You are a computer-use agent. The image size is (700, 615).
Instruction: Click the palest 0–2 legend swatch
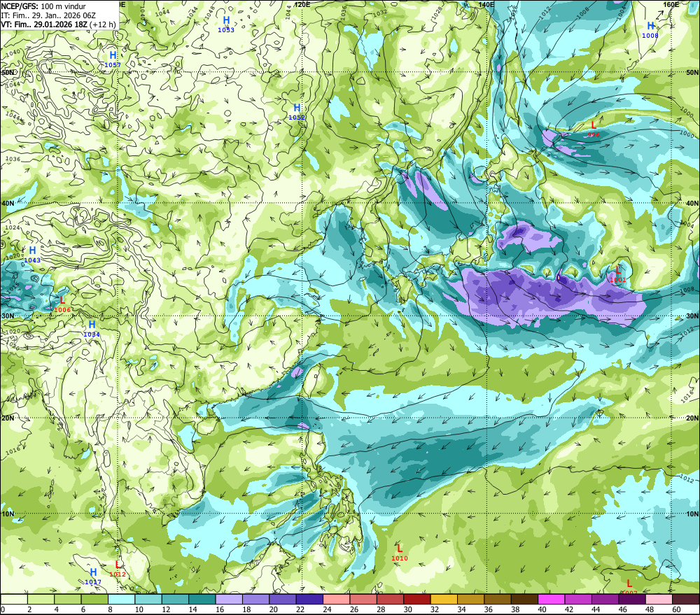[14, 600]
